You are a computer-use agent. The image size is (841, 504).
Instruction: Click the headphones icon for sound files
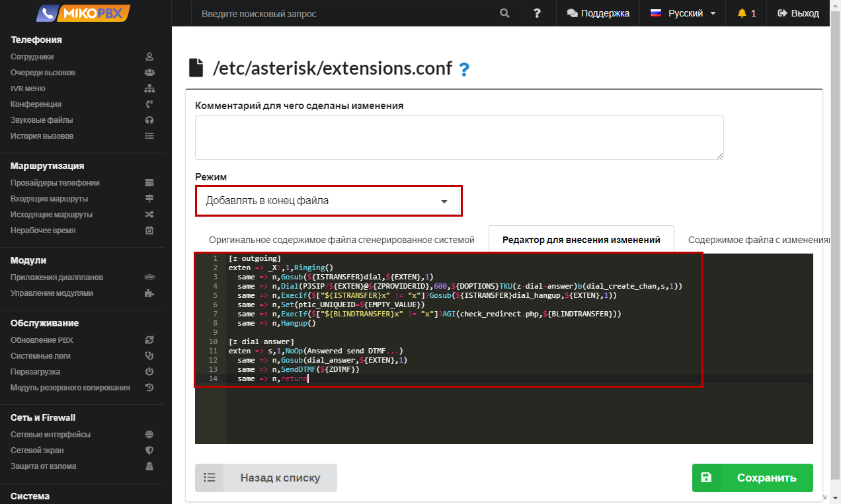[149, 120]
